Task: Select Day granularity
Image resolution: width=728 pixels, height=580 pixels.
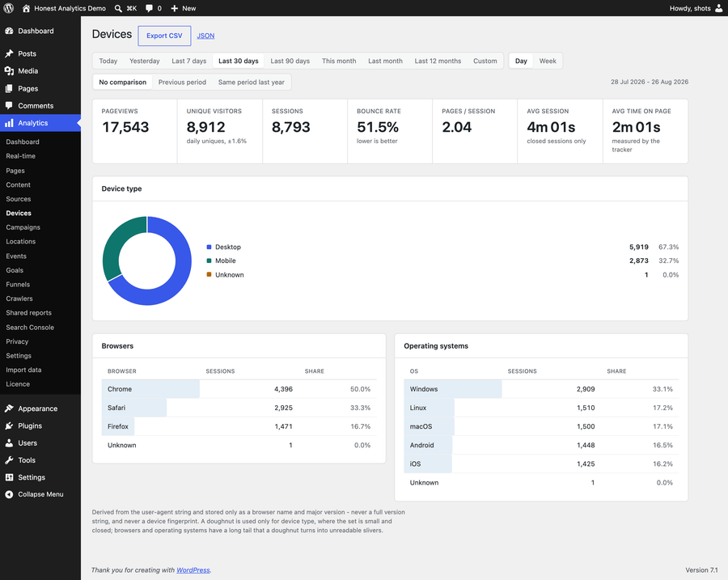Action: [521, 61]
